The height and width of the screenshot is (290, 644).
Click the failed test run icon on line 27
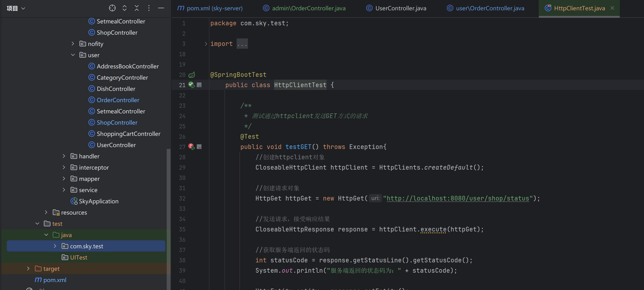click(192, 147)
